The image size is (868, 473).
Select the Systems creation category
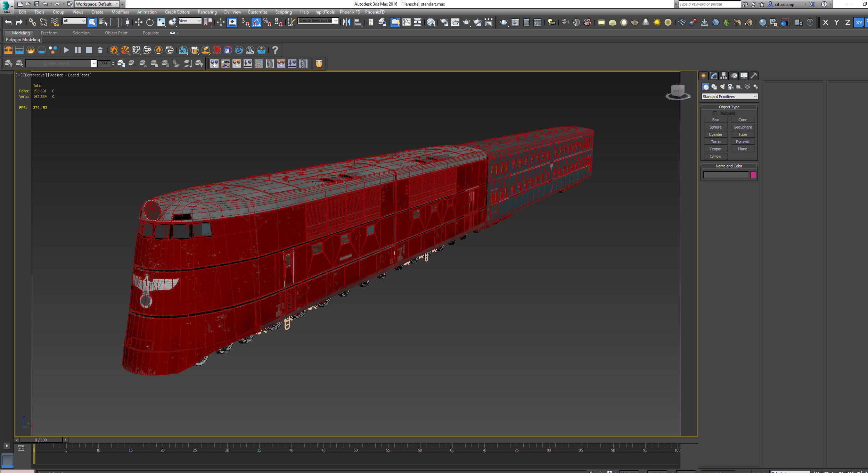(755, 87)
